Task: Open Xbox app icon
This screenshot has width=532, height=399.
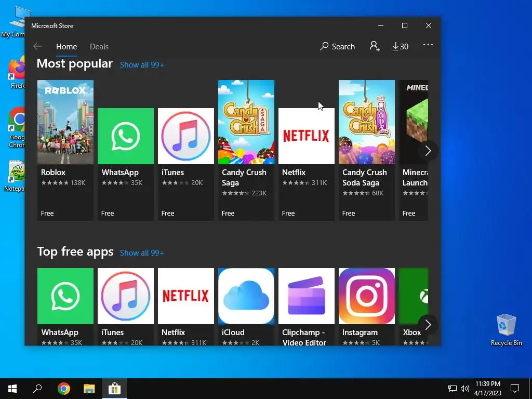Action: (414, 296)
